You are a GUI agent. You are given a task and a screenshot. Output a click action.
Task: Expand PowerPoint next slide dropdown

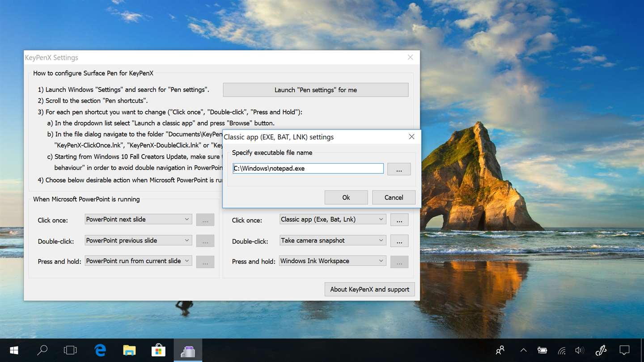(x=138, y=219)
